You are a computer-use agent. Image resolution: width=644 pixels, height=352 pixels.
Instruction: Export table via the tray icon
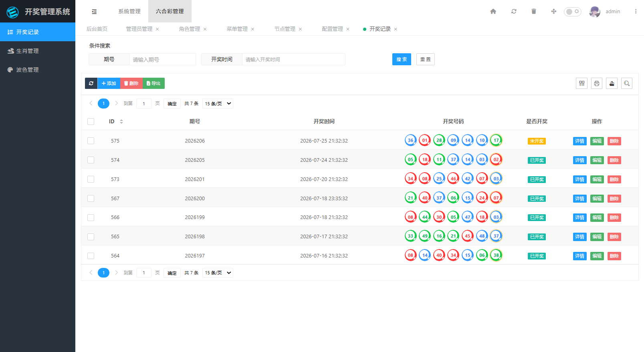click(x=612, y=83)
